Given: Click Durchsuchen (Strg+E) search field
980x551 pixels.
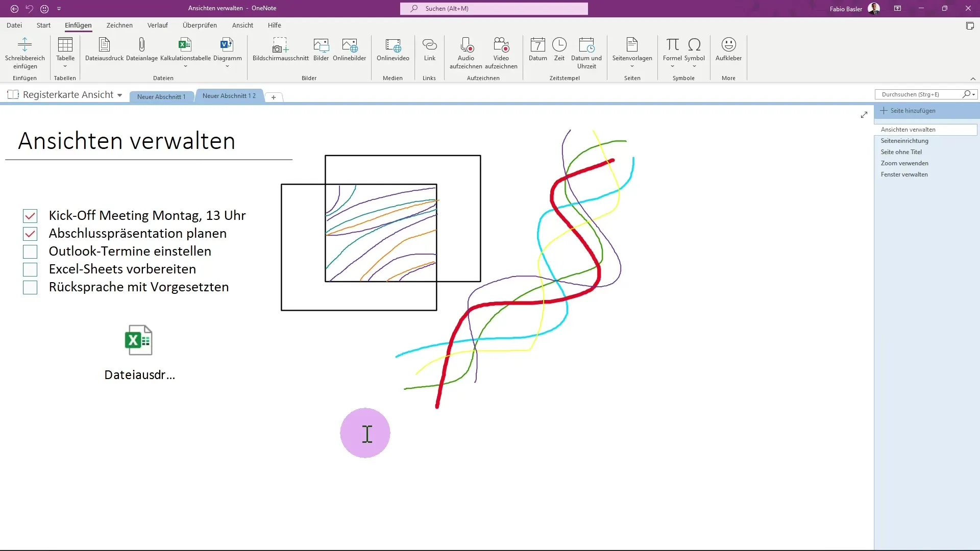Looking at the screenshot, I should click(x=919, y=94).
